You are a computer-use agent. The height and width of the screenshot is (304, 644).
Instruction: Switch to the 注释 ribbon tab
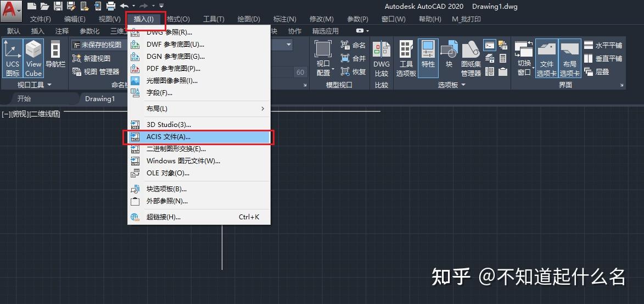(x=62, y=31)
